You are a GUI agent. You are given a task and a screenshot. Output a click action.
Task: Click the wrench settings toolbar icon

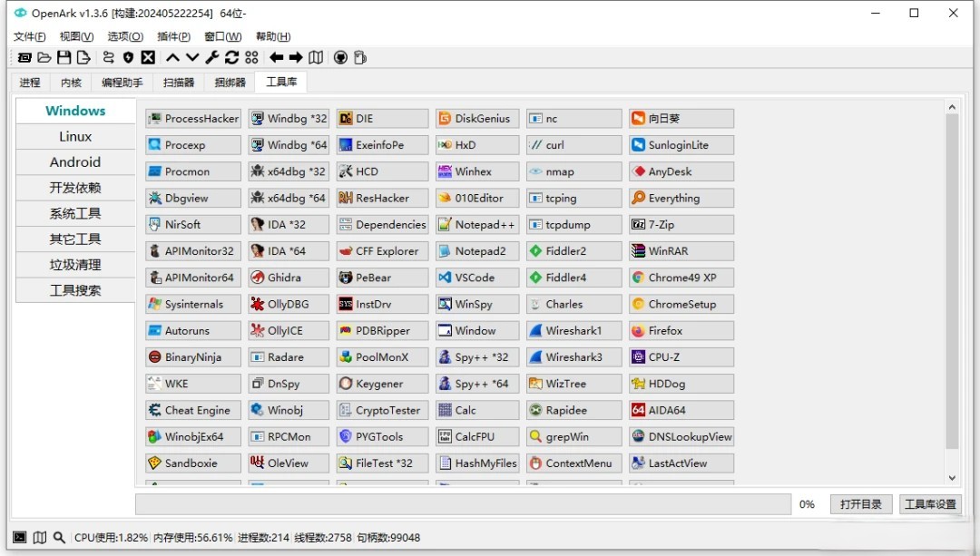(x=211, y=57)
